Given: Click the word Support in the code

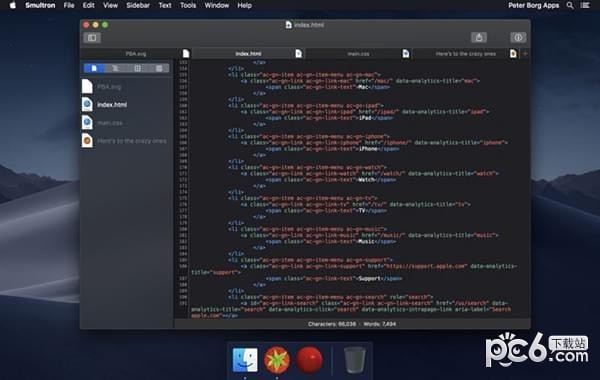Looking at the screenshot, I should coord(369,278).
